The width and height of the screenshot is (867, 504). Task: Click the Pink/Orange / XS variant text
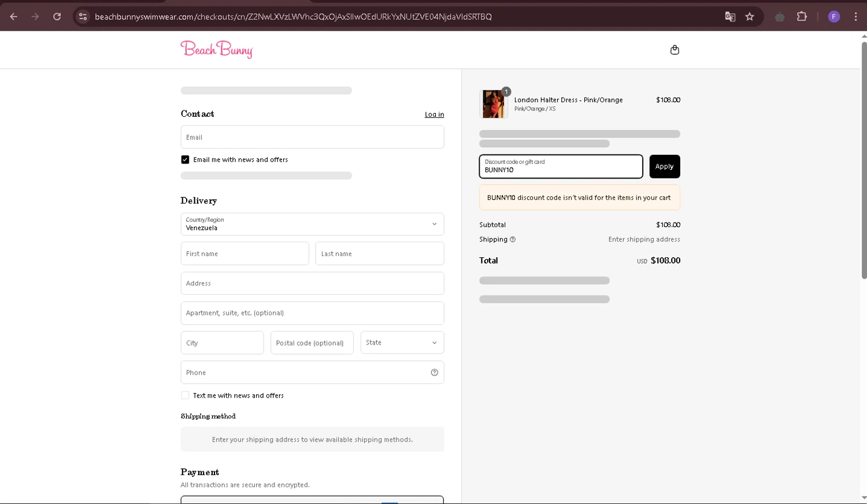(x=535, y=109)
